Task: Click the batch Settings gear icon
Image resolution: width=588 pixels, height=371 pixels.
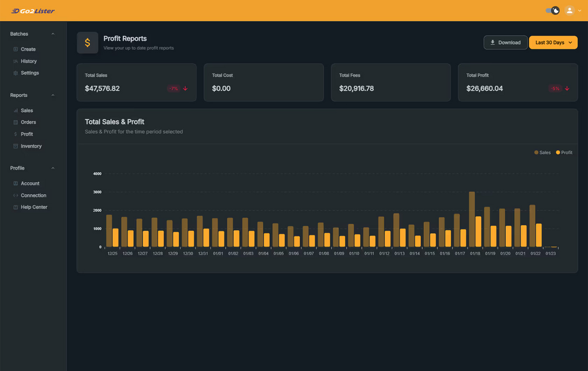Action: point(16,73)
